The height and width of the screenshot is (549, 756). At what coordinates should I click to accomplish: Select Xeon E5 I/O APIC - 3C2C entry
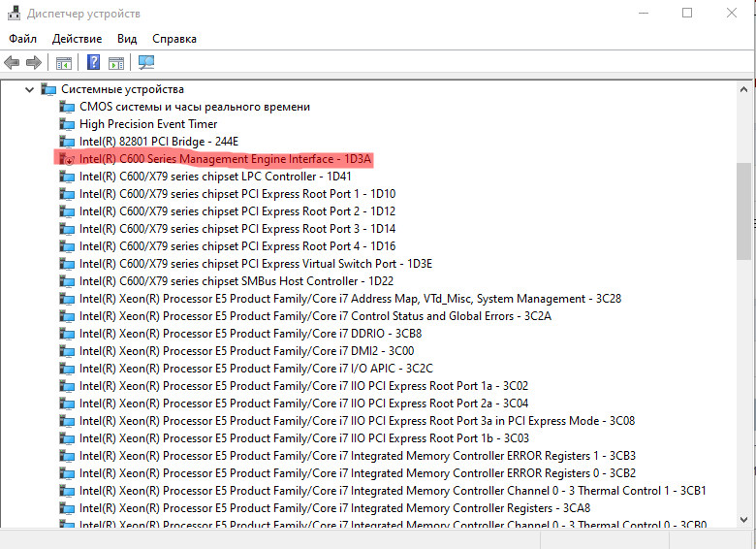256,369
